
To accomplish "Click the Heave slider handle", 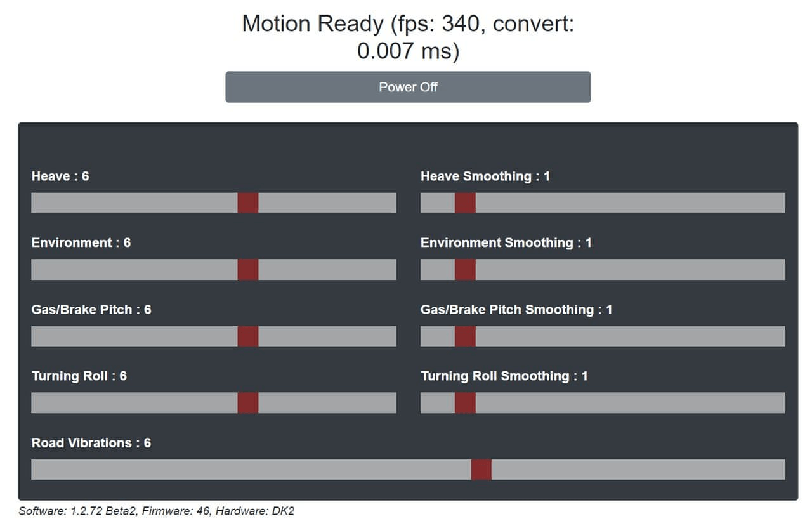I will pyautogui.click(x=248, y=203).
